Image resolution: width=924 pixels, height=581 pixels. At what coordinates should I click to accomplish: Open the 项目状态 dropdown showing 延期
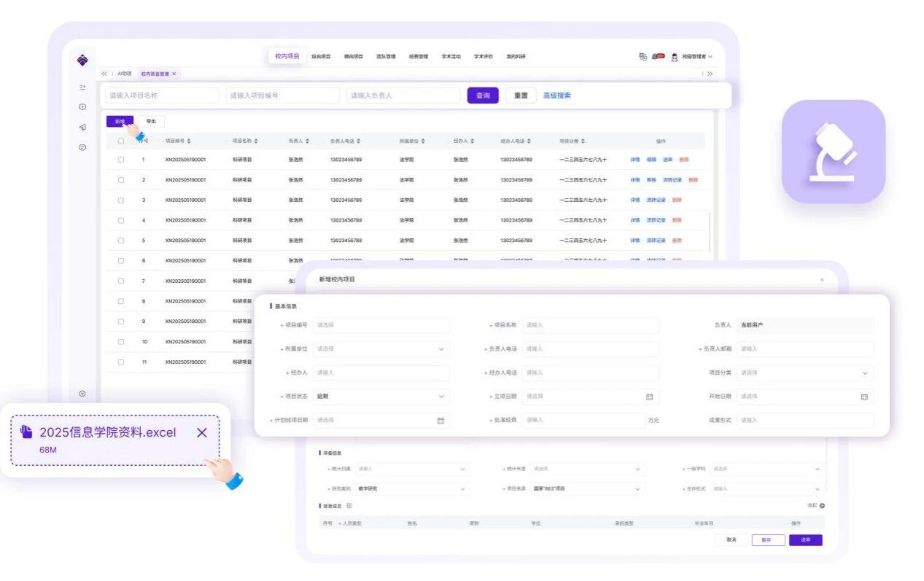[440, 397]
